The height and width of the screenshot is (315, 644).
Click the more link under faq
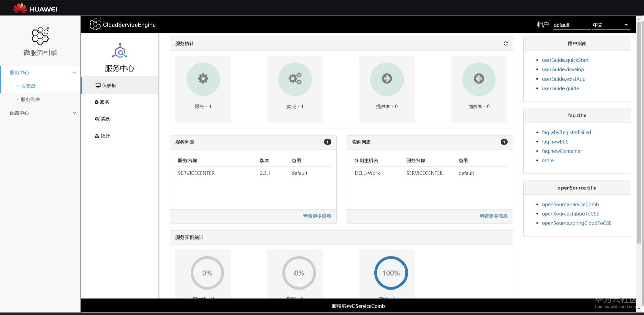pos(548,161)
